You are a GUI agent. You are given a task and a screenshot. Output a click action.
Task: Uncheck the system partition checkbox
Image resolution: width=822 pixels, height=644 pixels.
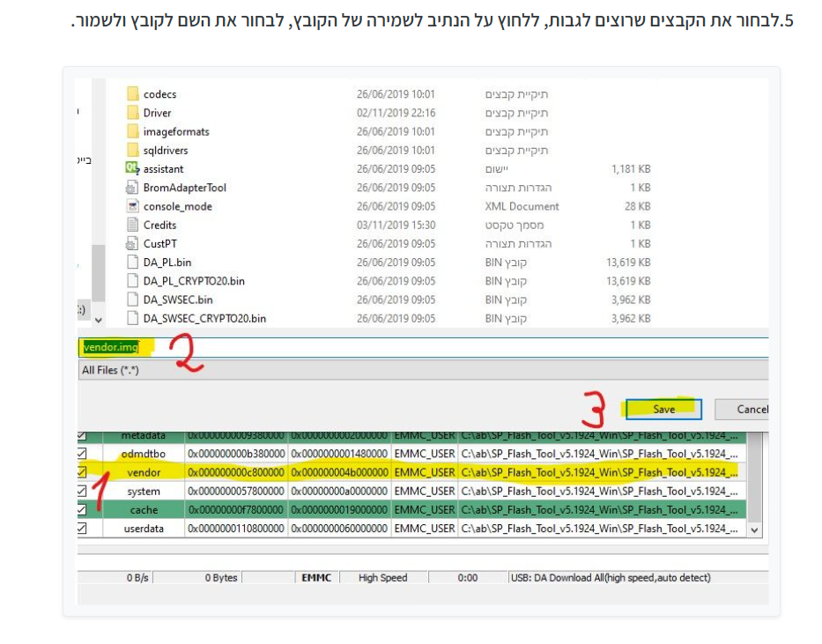[82, 492]
